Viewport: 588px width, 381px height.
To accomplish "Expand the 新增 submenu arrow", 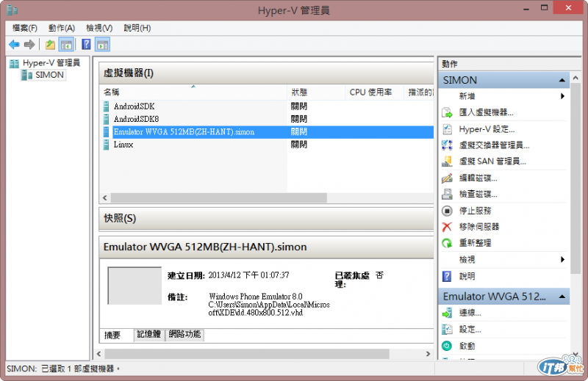I will (x=562, y=96).
